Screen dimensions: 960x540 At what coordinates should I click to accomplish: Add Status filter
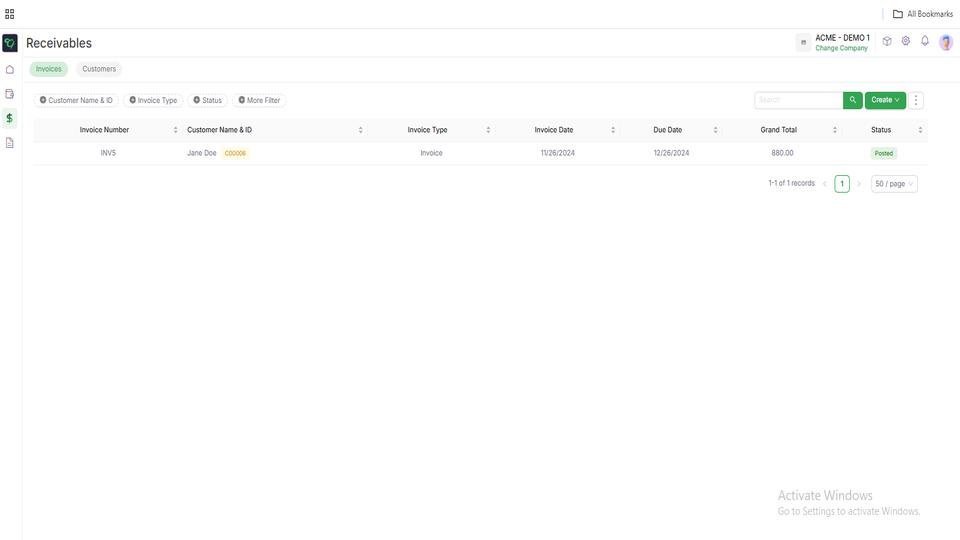(x=208, y=100)
